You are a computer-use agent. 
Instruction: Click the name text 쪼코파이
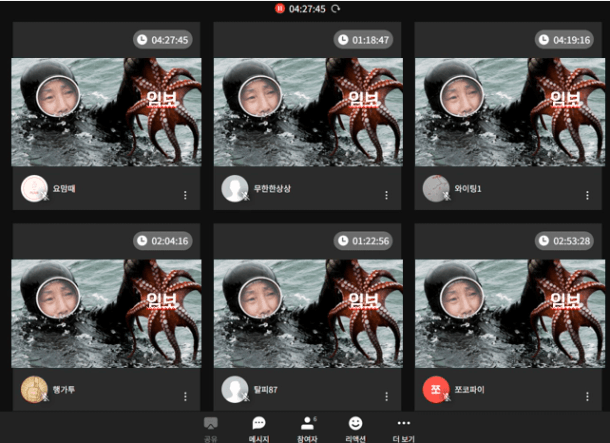coord(470,390)
